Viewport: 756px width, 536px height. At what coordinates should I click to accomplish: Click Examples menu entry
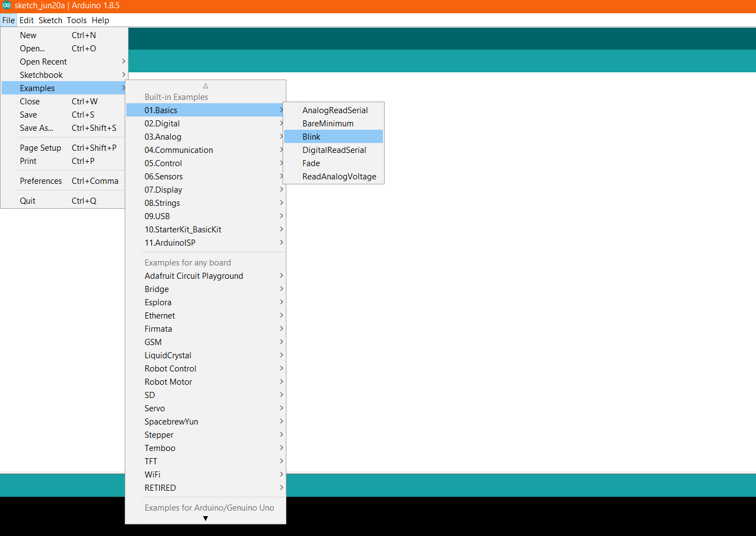[64, 88]
